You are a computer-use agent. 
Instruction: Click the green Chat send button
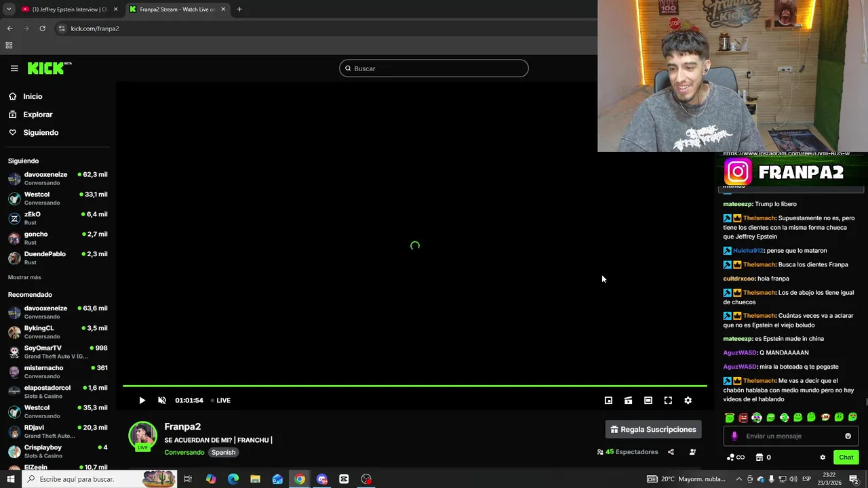(846, 457)
